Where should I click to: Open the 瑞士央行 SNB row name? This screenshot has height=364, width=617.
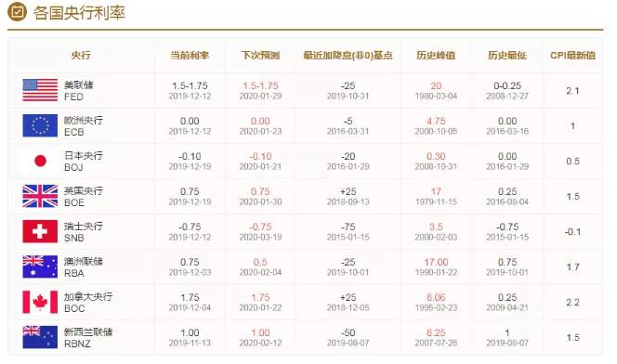tap(83, 232)
